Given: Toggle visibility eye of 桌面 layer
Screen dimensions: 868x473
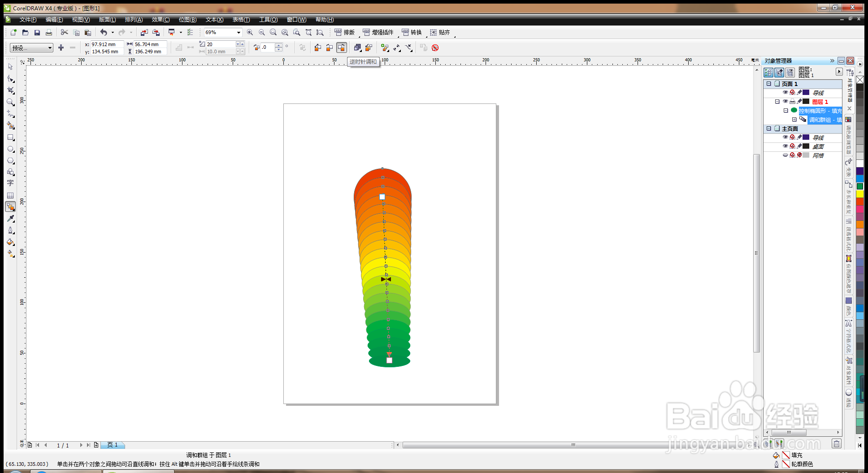Looking at the screenshot, I should tap(785, 146).
